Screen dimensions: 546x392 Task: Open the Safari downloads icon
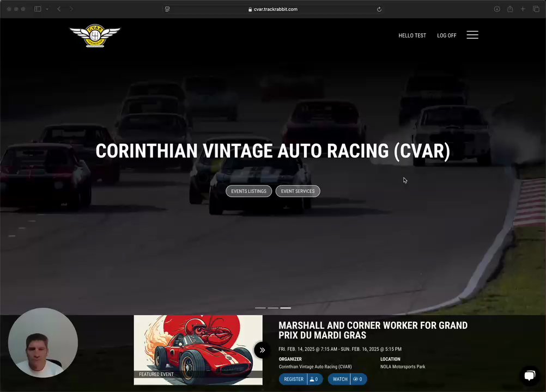coord(497,9)
